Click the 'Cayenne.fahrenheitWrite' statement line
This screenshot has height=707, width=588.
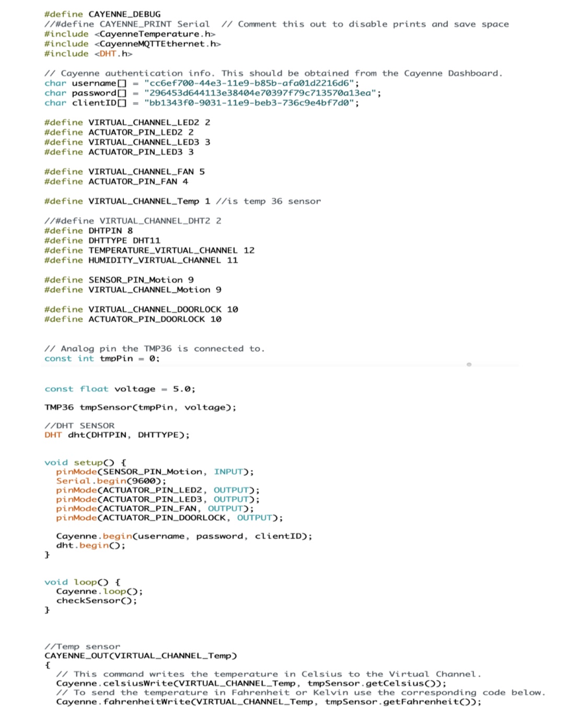pyautogui.click(x=269, y=702)
